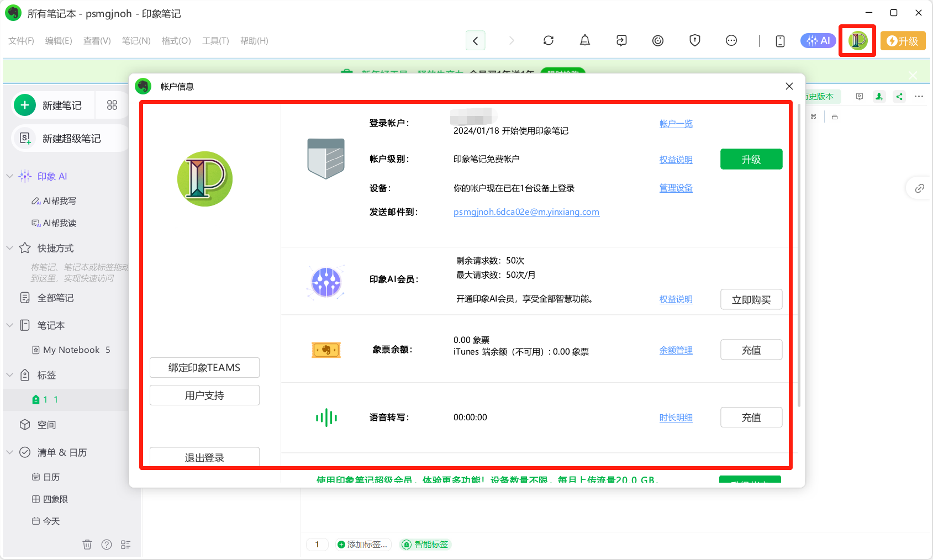Click the 用户支持 button
The width and height of the screenshot is (933, 560).
204,395
